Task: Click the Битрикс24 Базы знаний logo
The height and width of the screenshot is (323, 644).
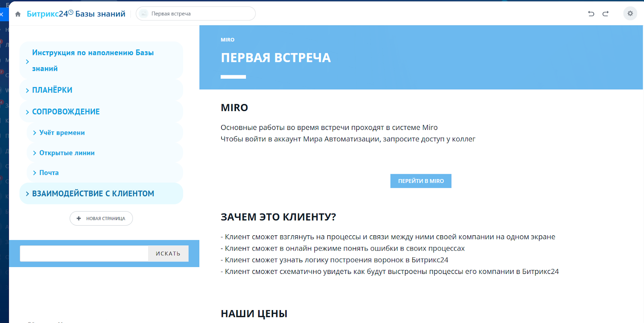Action: tap(76, 14)
